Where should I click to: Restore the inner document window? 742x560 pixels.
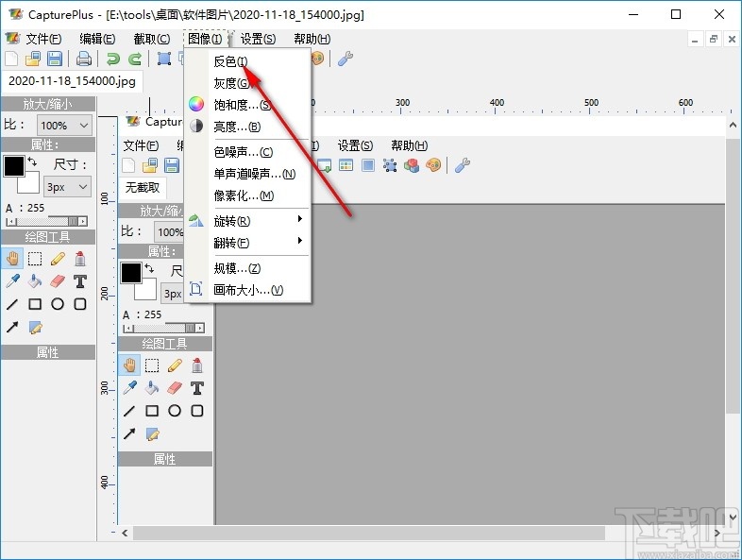click(x=713, y=40)
